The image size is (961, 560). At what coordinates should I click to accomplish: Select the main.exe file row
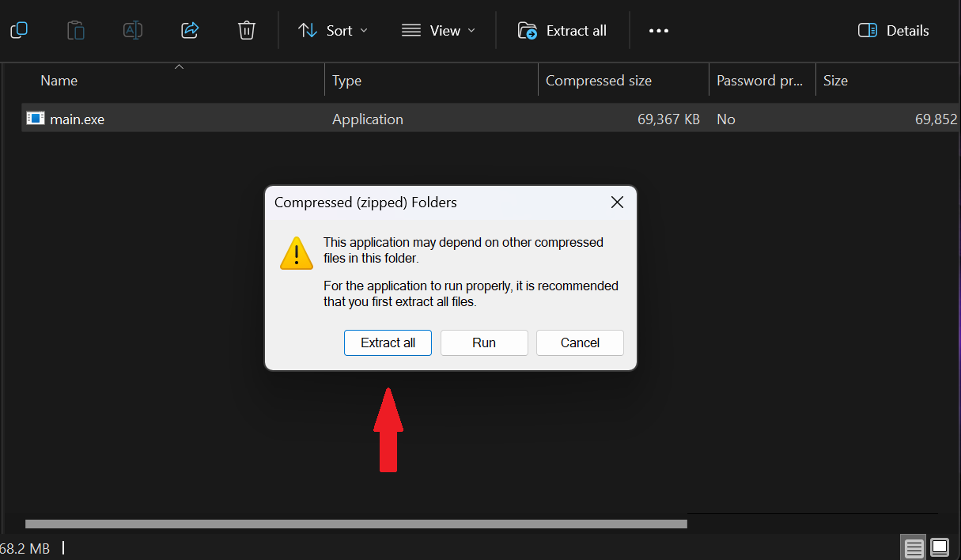pos(78,119)
